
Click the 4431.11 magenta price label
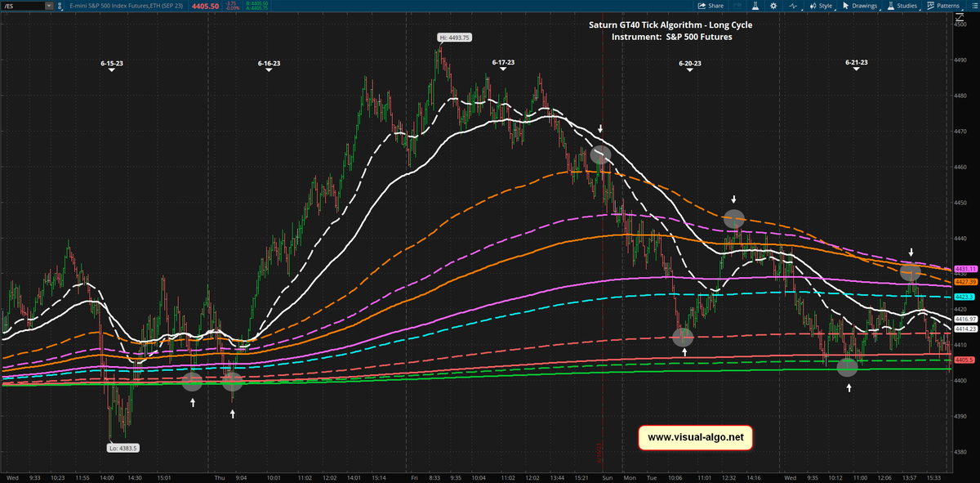tap(964, 269)
